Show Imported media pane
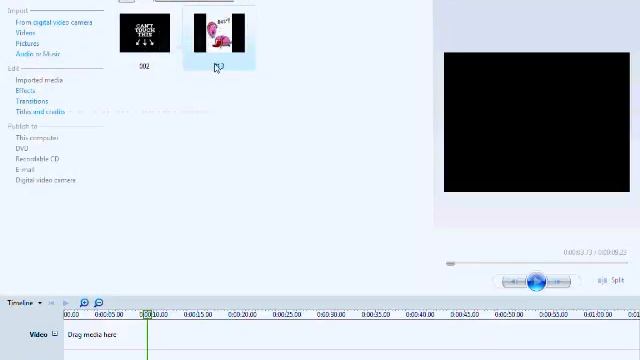Viewport: 640px width, 360px height. pyautogui.click(x=39, y=80)
